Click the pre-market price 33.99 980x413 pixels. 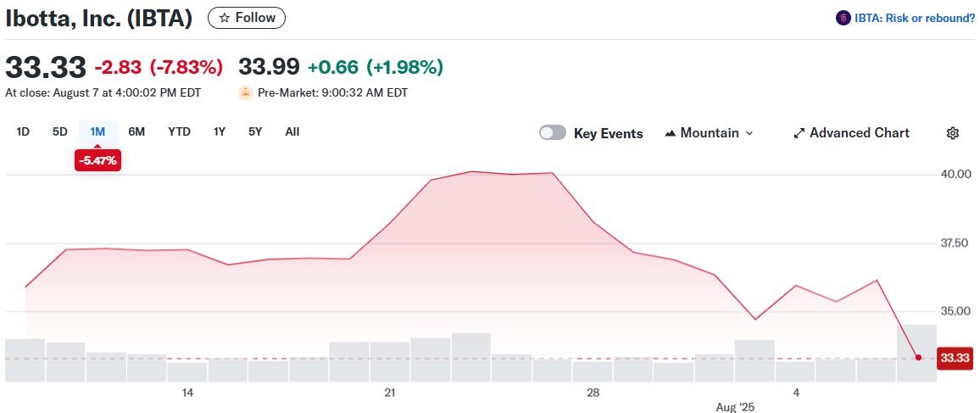click(x=269, y=67)
